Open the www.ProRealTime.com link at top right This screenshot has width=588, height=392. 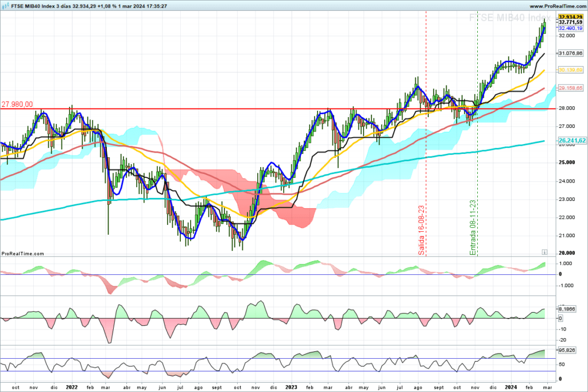pos(558,6)
